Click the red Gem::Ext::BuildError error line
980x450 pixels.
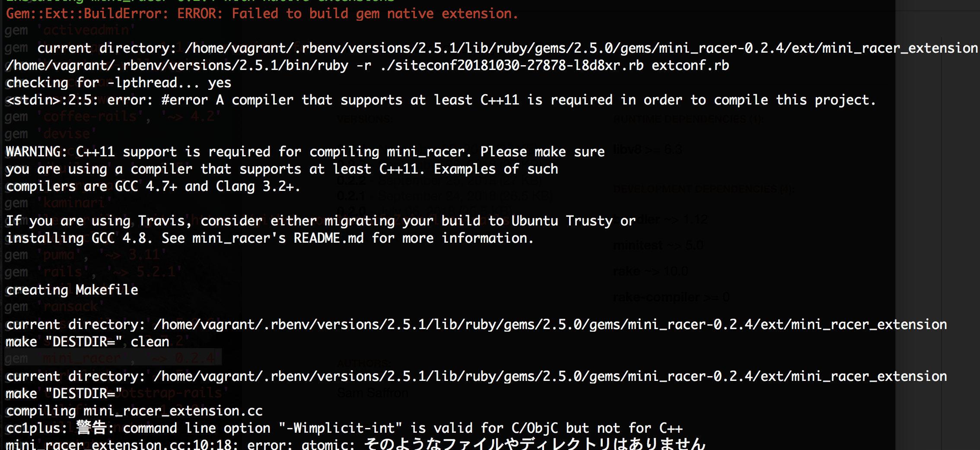[262, 14]
